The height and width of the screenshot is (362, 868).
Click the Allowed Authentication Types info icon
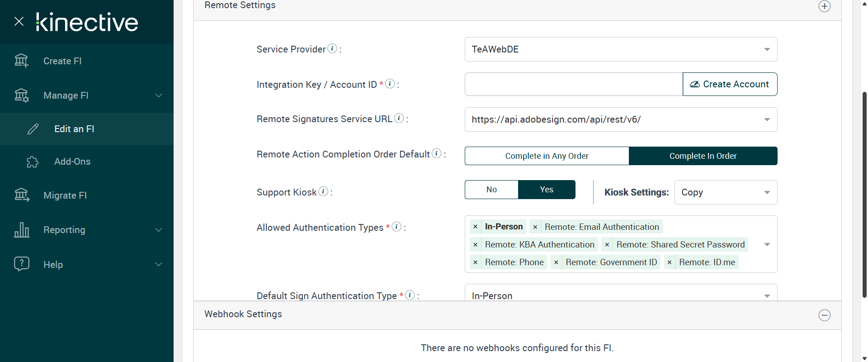pyautogui.click(x=396, y=227)
